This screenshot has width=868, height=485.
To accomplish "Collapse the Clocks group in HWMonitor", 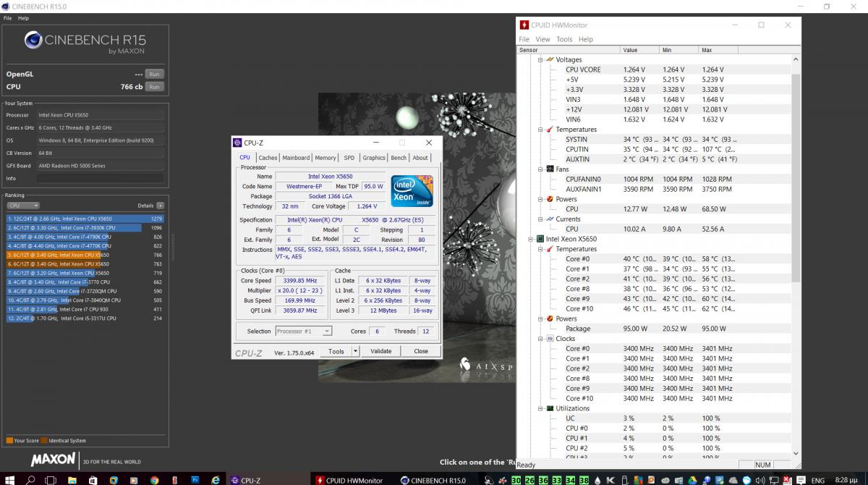I will click(x=540, y=339).
